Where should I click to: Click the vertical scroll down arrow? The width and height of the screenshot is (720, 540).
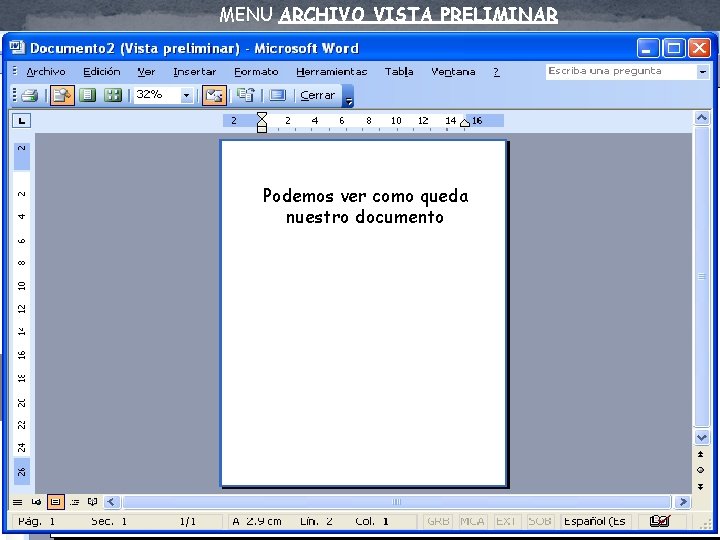tap(702, 438)
